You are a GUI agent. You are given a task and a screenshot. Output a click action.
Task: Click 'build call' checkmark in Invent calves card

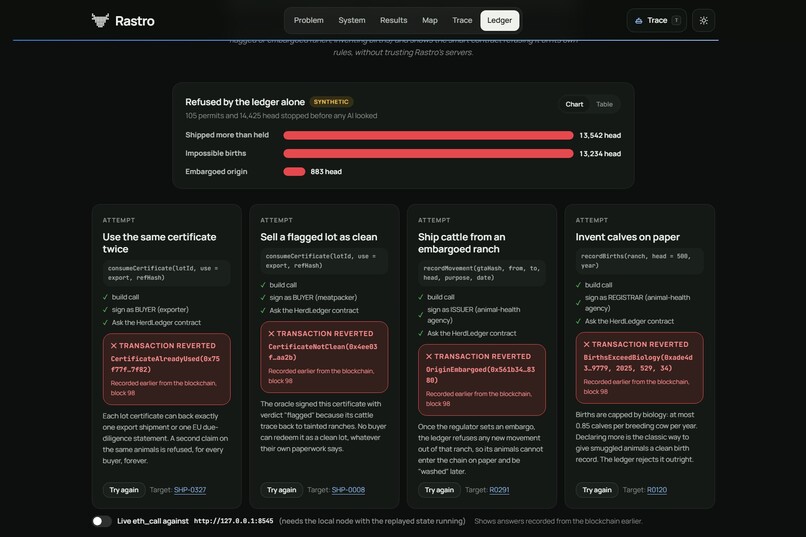point(578,285)
